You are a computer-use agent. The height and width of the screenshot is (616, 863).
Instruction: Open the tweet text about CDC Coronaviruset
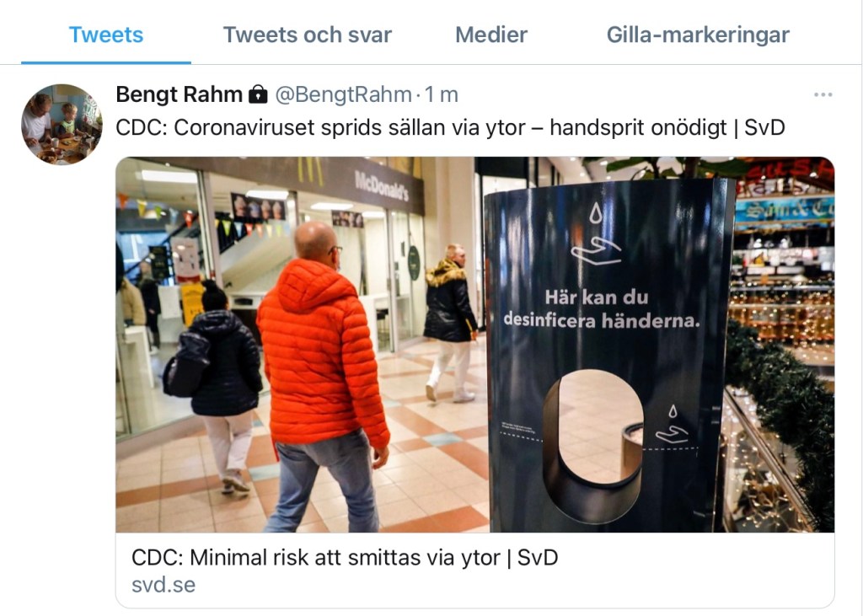coord(450,128)
